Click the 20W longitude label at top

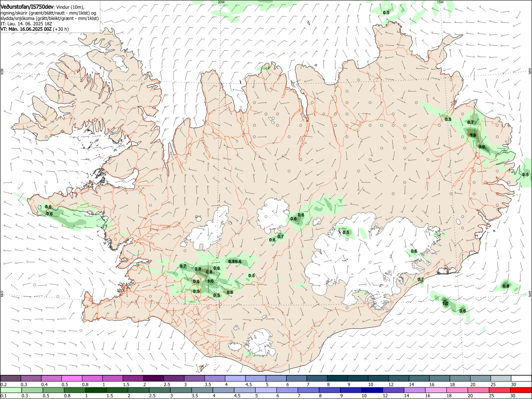pos(221,2)
